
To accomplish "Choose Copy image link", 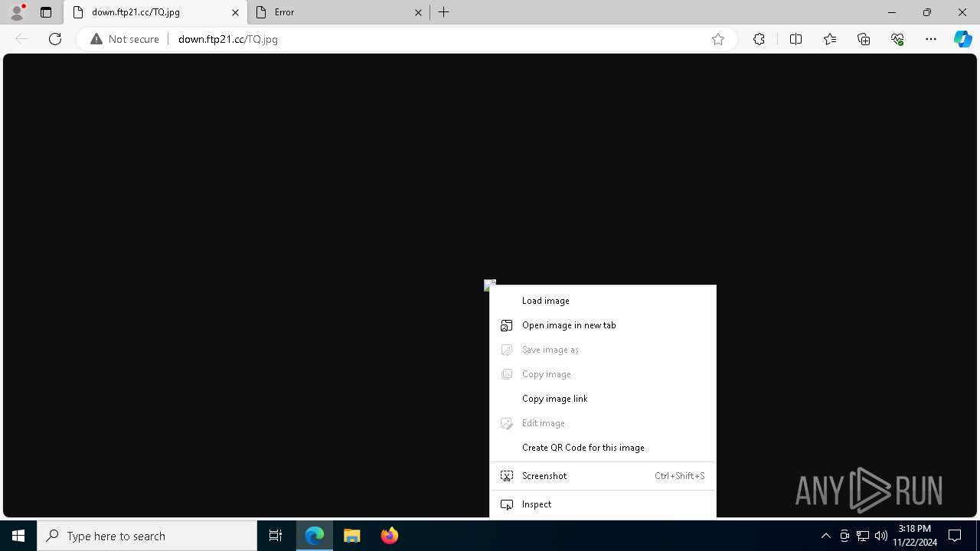I will click(x=603, y=399).
